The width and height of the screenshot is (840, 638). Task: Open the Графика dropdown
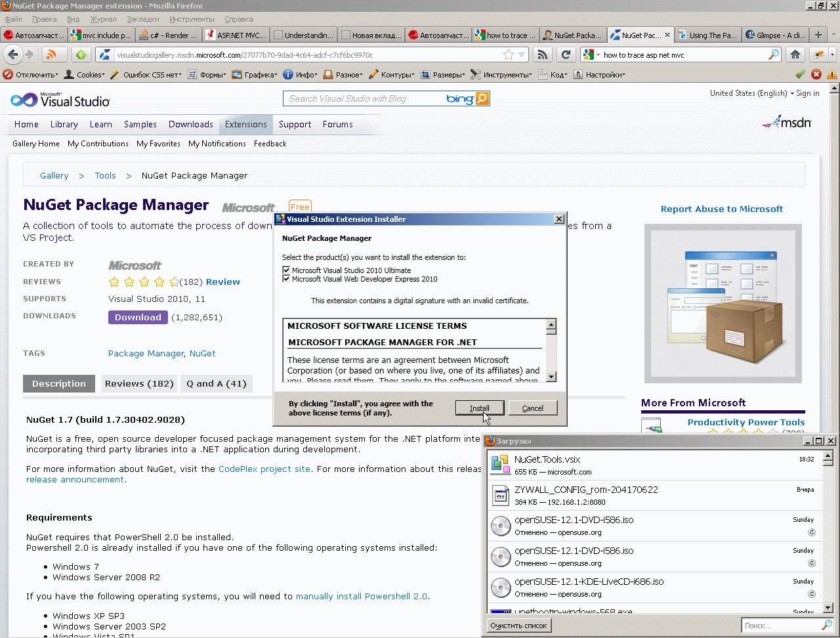coord(255,75)
